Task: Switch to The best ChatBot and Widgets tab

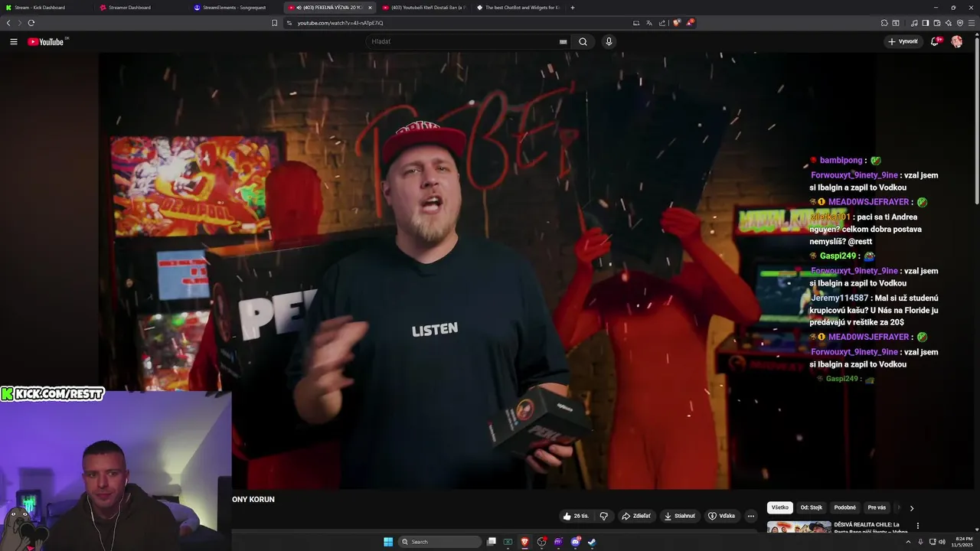Action: (518, 8)
